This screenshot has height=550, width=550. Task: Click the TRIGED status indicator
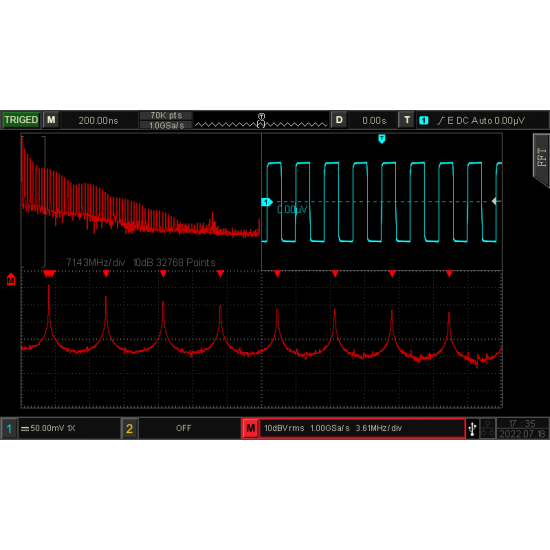click(x=21, y=120)
